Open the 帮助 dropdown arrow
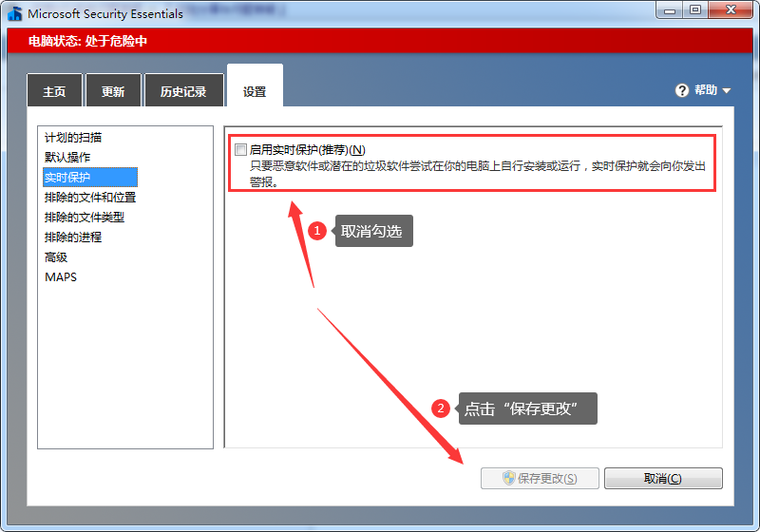 (x=726, y=90)
